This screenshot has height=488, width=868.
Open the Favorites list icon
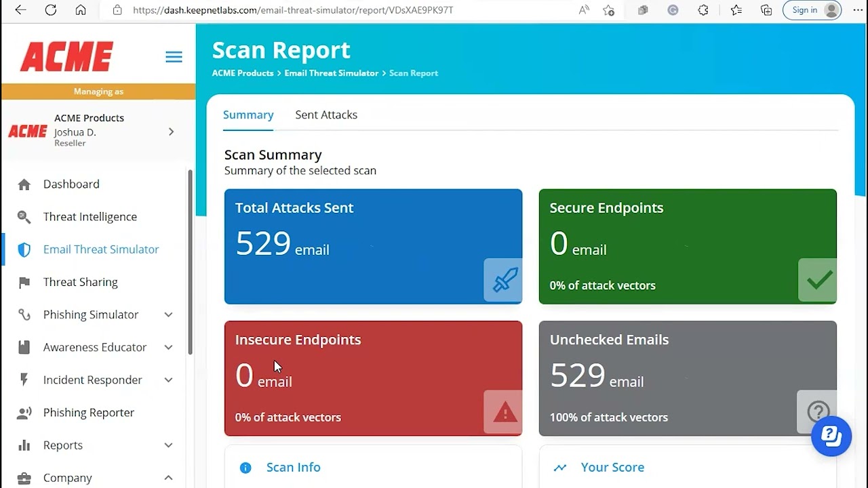pos(736,10)
